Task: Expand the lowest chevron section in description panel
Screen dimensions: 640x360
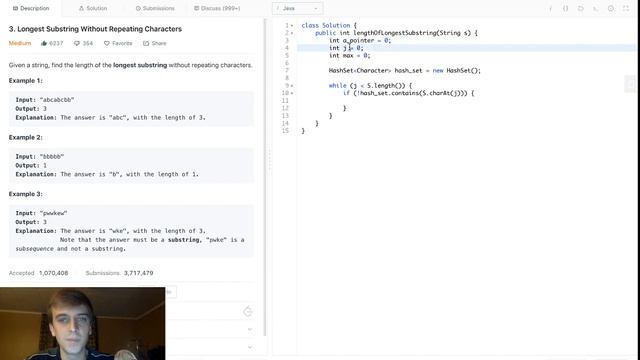Action: click(x=250, y=347)
